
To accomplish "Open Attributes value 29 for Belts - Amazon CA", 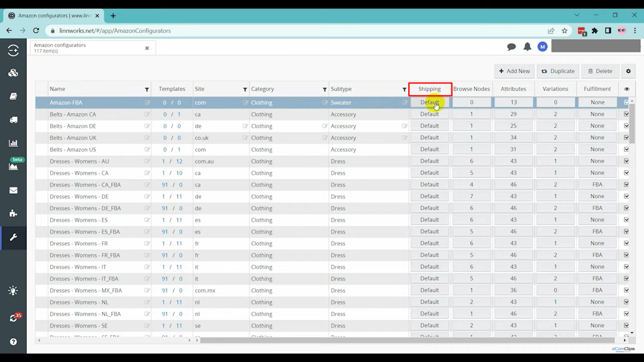I will 514,114.
